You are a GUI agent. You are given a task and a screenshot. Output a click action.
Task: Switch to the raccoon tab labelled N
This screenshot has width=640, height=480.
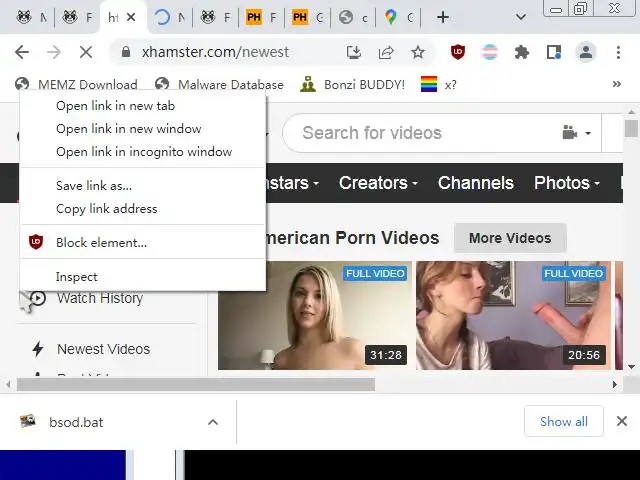point(31,17)
